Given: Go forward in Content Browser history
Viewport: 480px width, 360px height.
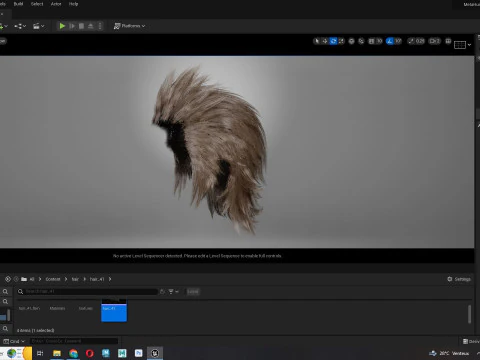Looking at the screenshot, I should click(16, 279).
